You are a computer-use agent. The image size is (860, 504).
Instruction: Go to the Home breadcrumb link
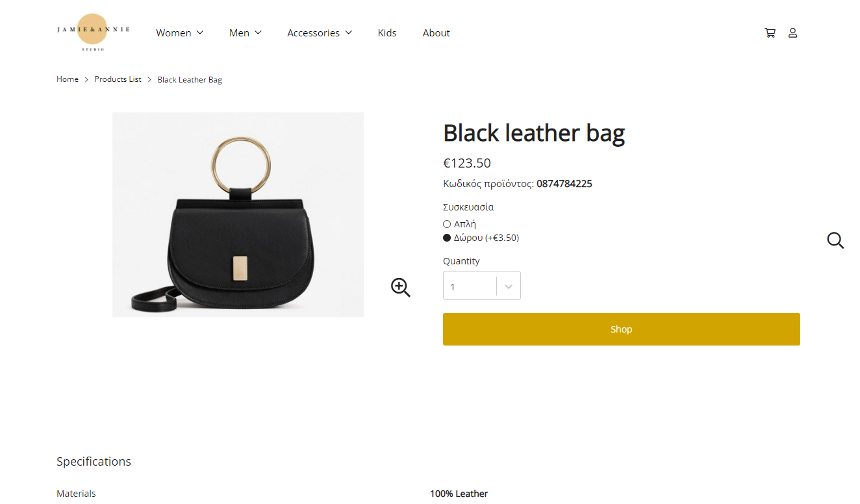tap(68, 79)
